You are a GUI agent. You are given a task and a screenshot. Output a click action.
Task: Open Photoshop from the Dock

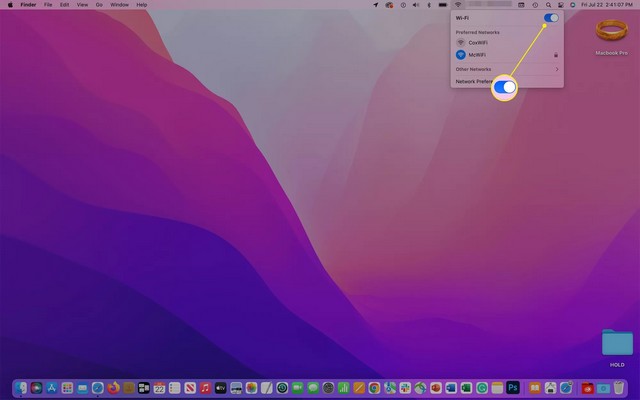coord(512,387)
